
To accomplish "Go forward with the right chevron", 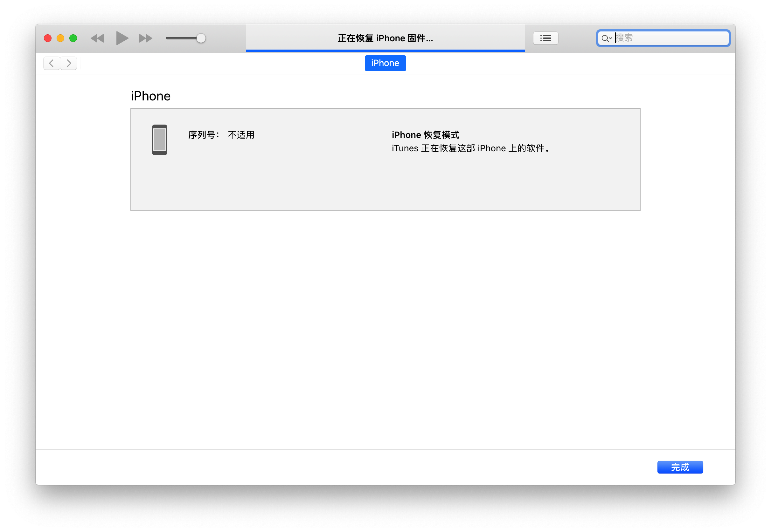I will [69, 63].
